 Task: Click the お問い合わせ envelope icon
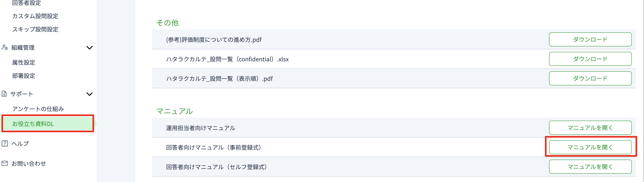pyautogui.click(x=5, y=164)
